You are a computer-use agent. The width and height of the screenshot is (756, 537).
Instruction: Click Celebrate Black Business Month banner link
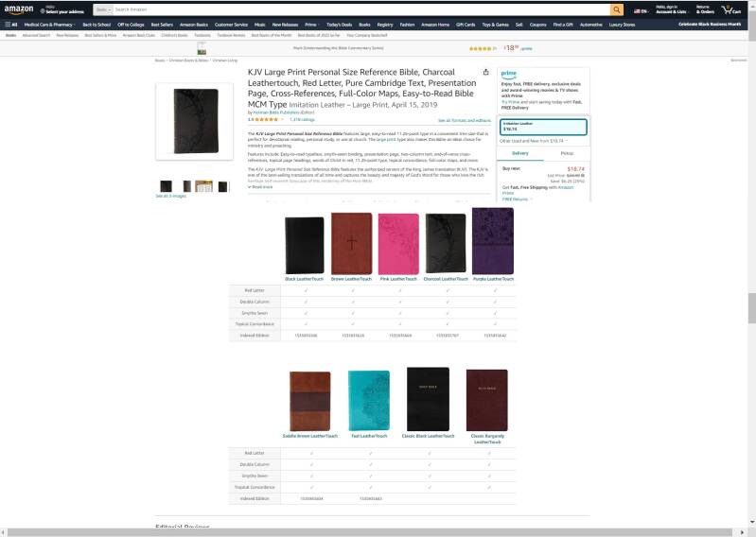[710, 24]
